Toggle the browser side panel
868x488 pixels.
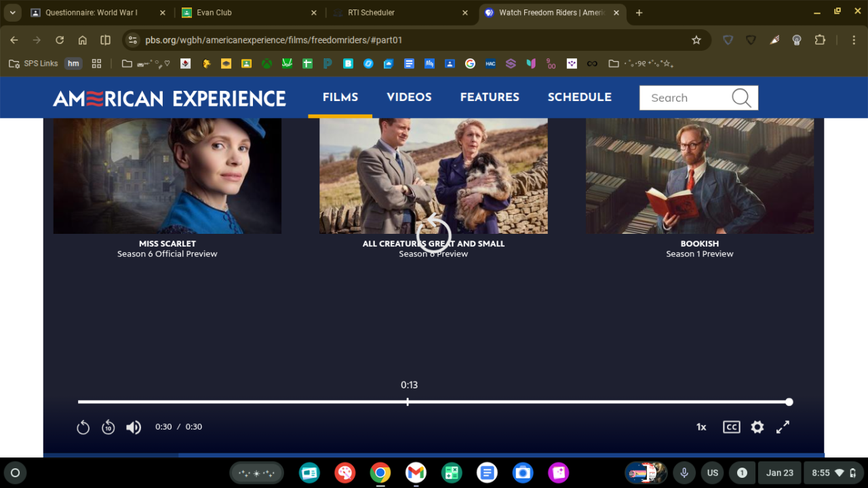(x=105, y=40)
